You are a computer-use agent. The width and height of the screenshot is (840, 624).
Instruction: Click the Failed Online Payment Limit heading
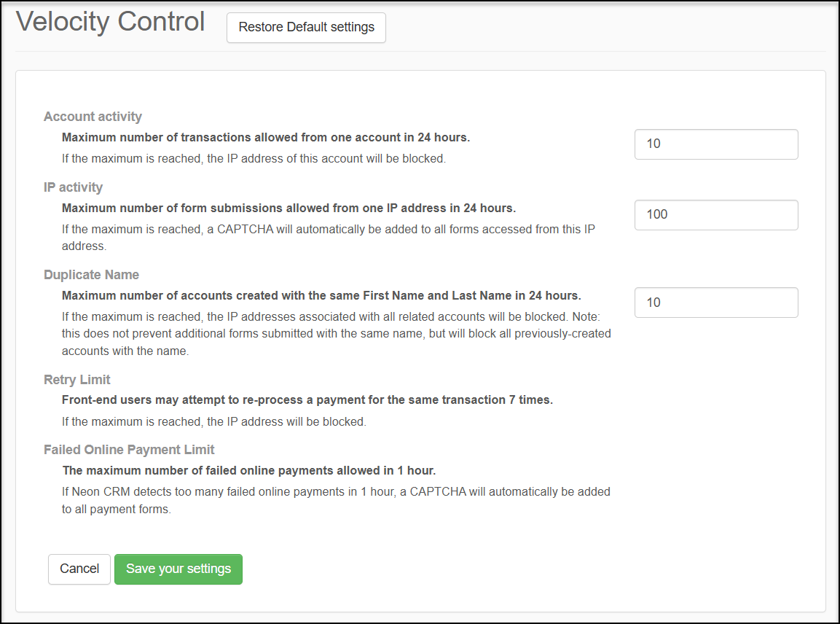click(x=128, y=449)
